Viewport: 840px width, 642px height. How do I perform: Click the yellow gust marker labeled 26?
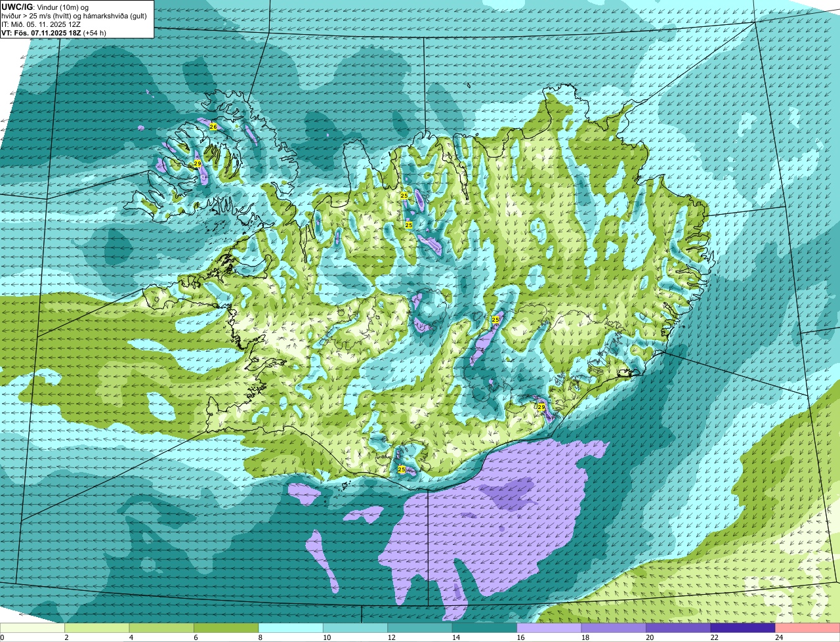213,126
